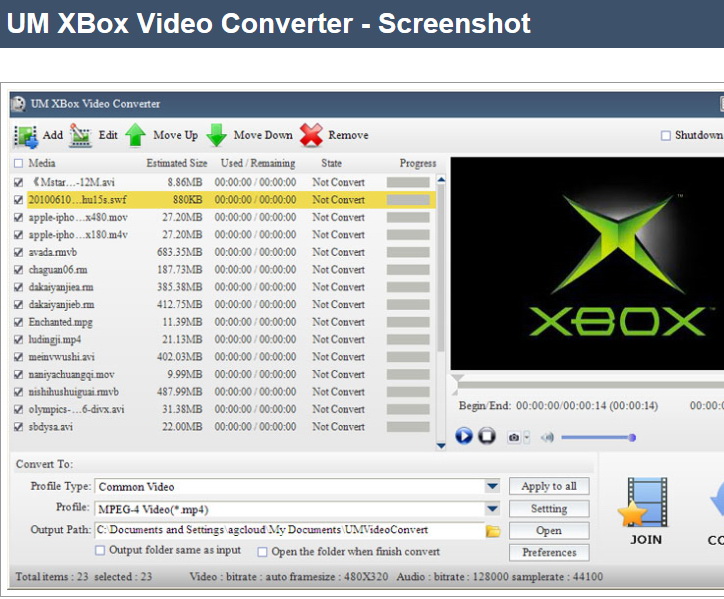Click the progress bar of Enchanted.mpg
Image resolution: width=724 pixels, height=599 pixels.
pos(408,322)
